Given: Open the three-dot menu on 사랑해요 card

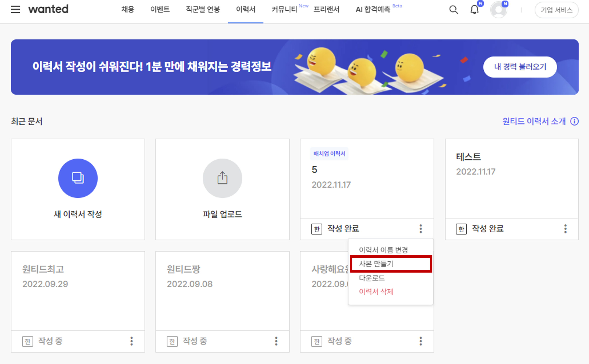Looking at the screenshot, I should 421,341.
